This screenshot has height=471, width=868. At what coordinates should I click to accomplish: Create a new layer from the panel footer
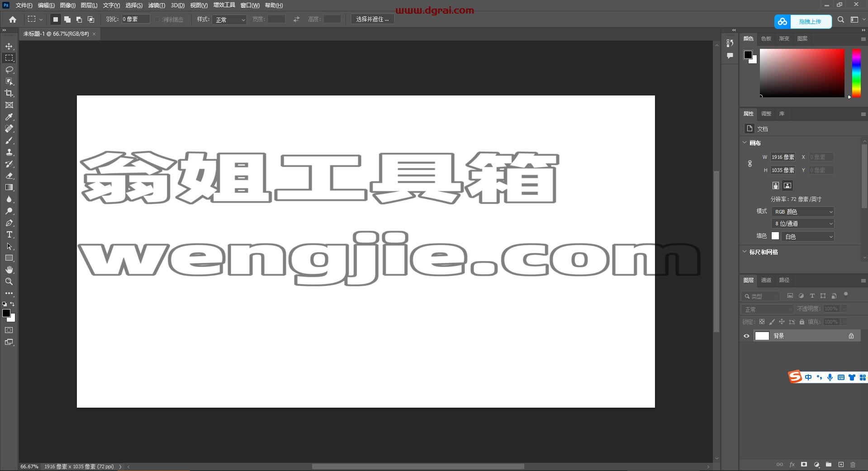[x=841, y=465]
